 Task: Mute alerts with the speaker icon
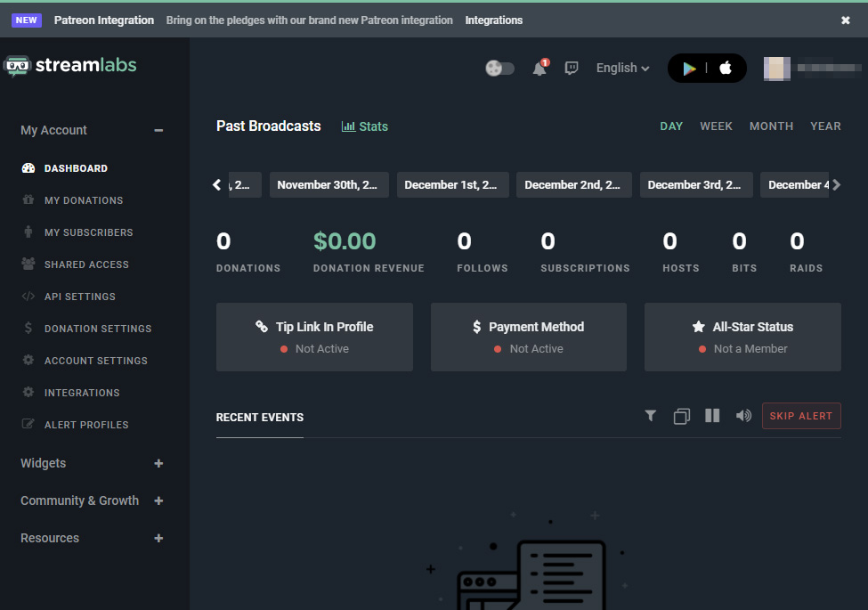[743, 416]
